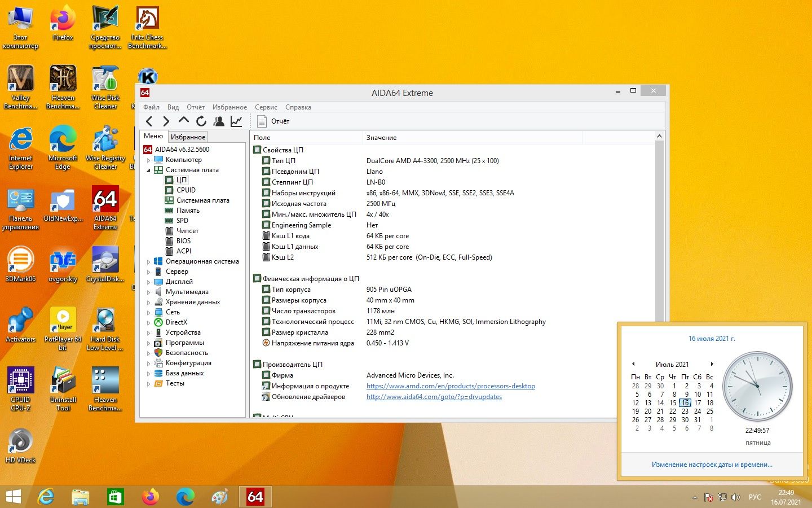812x508 pixels.
Task: Switch to the Избранное tab
Action: [188, 137]
